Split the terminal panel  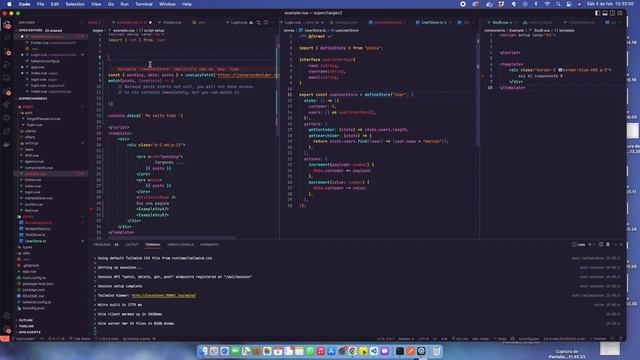601,244
